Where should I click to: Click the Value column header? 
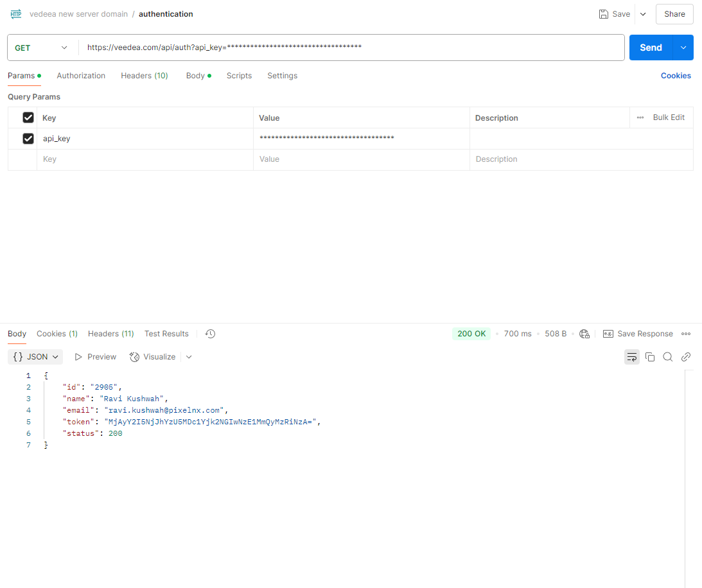tap(269, 117)
